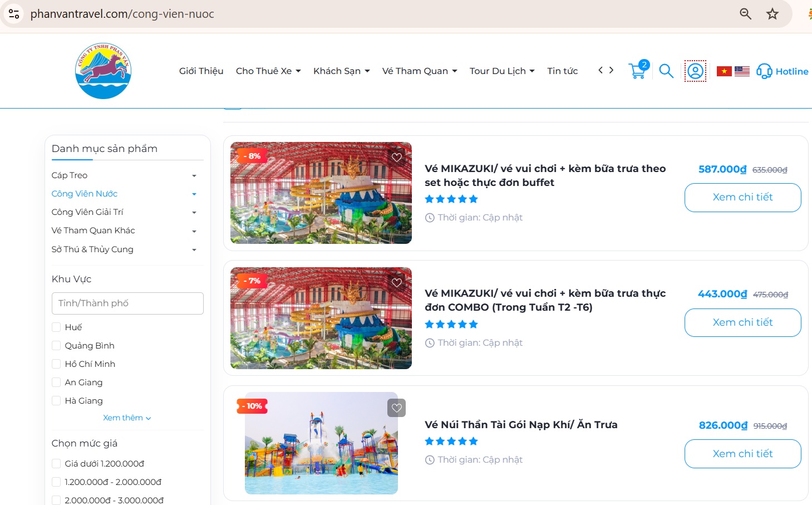Tick the Hồ Chí Minh region checkbox
Viewport: 812px width, 505px height.
click(56, 364)
